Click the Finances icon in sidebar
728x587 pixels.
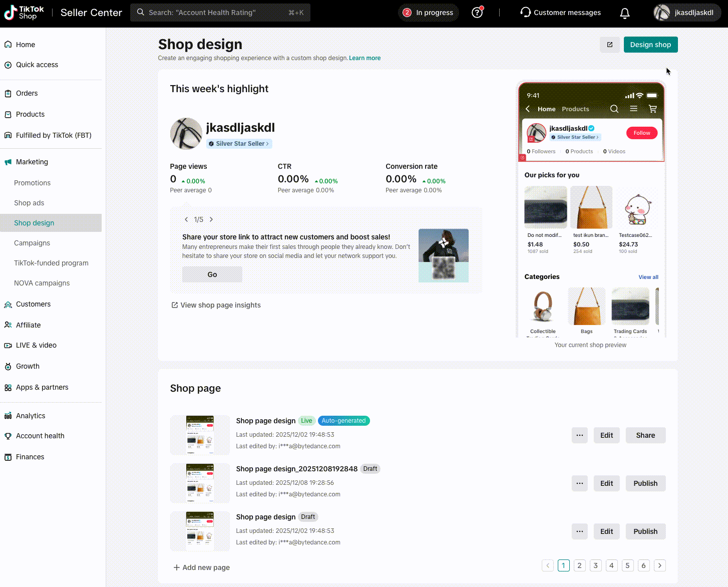pos(8,457)
